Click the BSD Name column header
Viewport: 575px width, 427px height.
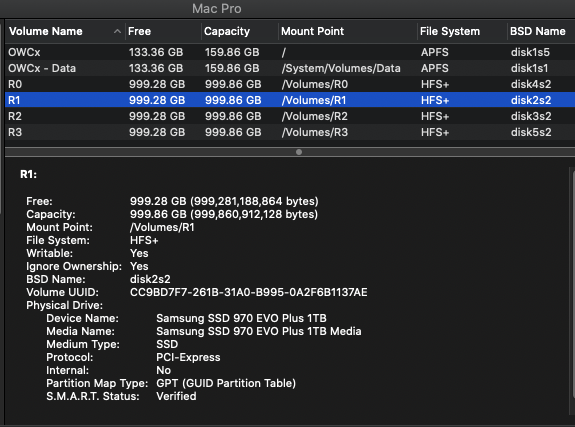(x=541, y=32)
